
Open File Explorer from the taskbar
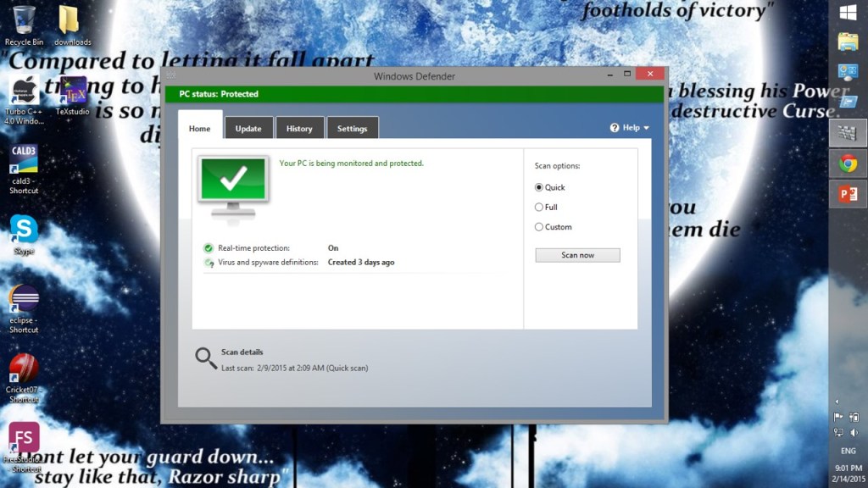click(x=848, y=42)
